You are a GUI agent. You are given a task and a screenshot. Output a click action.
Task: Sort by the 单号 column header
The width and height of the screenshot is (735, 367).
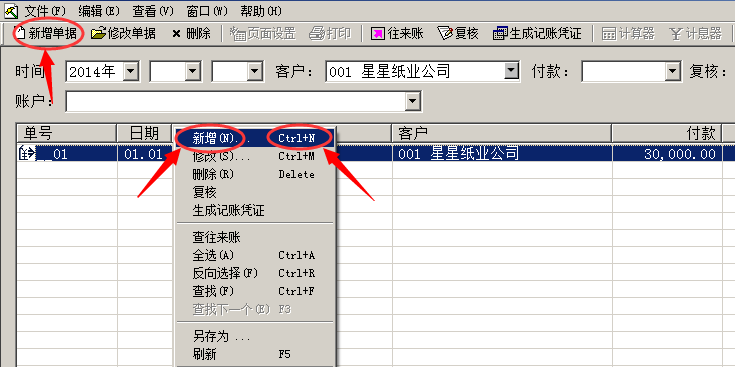(x=67, y=134)
